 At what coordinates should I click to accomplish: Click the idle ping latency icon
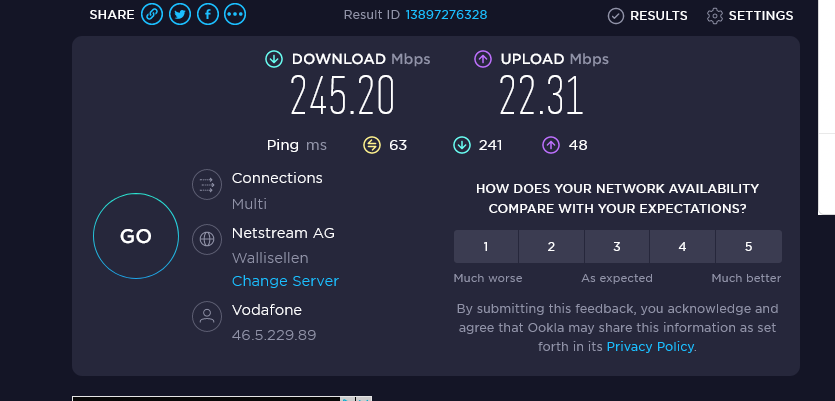[x=372, y=146]
